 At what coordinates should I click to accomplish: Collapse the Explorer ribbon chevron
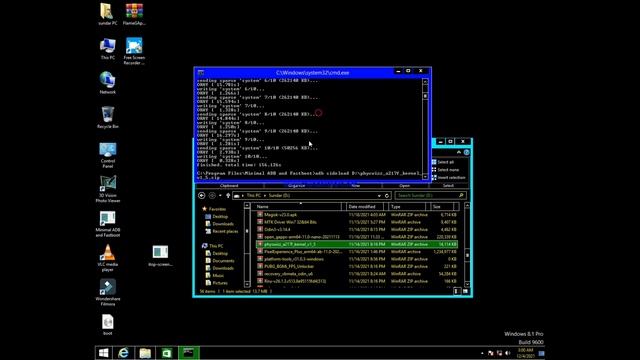point(459,152)
